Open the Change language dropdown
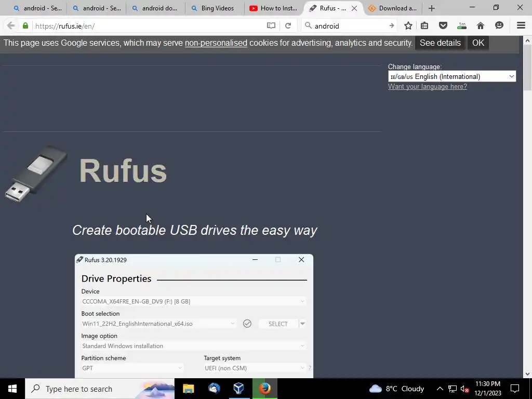The width and height of the screenshot is (532, 399). tap(452, 76)
